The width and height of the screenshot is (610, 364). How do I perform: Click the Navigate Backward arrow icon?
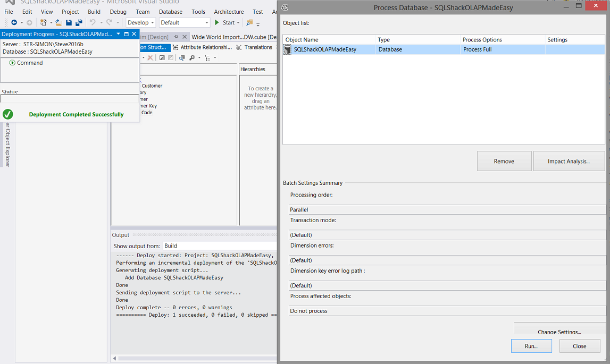14,23
